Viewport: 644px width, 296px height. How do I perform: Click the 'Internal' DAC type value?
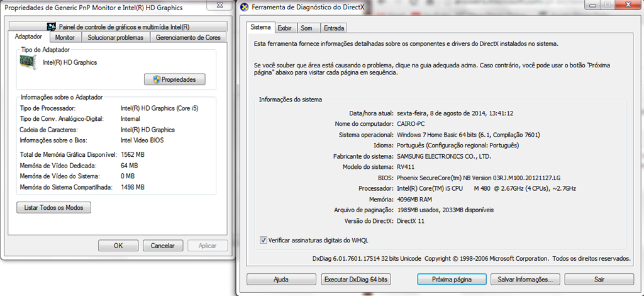click(x=131, y=119)
